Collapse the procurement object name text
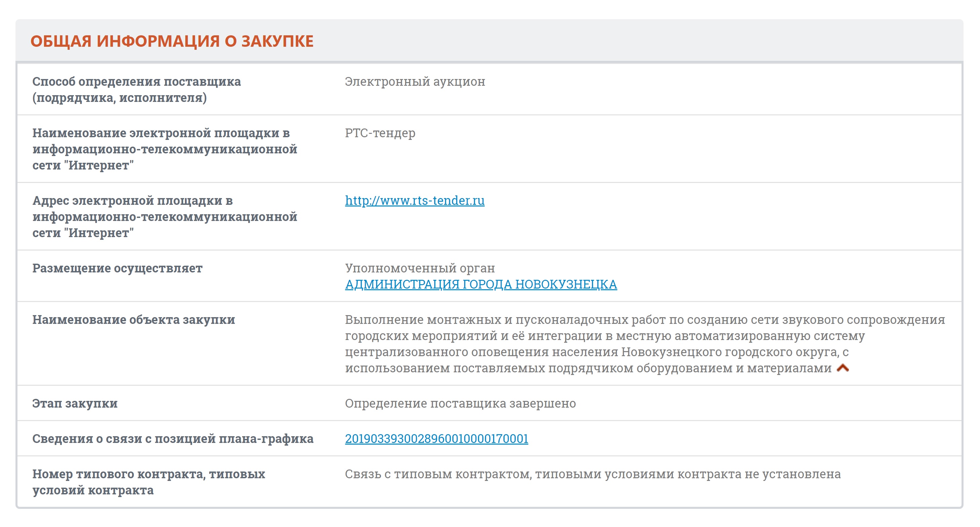Image resolution: width=980 pixels, height=527 pixels. click(842, 368)
